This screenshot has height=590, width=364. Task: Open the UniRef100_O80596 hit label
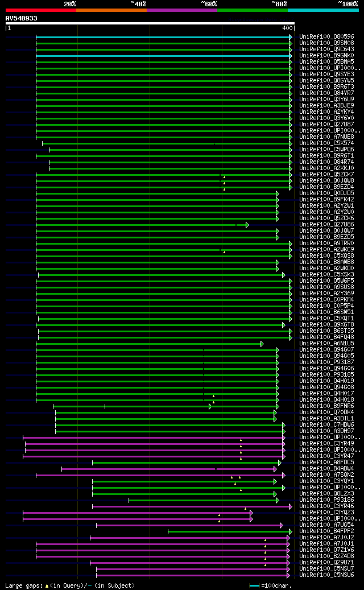(326, 37)
